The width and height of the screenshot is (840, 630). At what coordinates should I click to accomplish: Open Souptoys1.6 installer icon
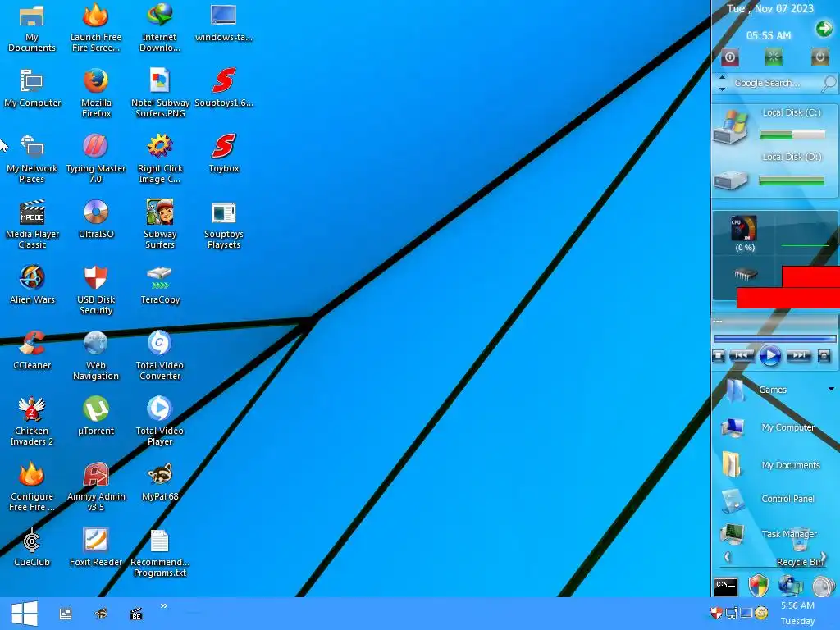(x=223, y=89)
